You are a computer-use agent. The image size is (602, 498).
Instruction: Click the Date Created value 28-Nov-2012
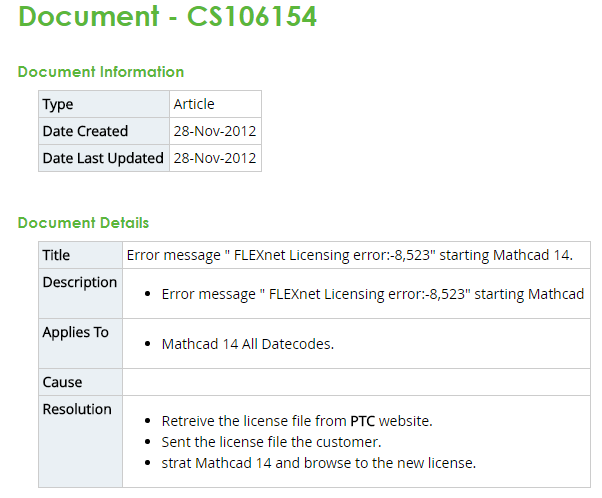coord(215,131)
